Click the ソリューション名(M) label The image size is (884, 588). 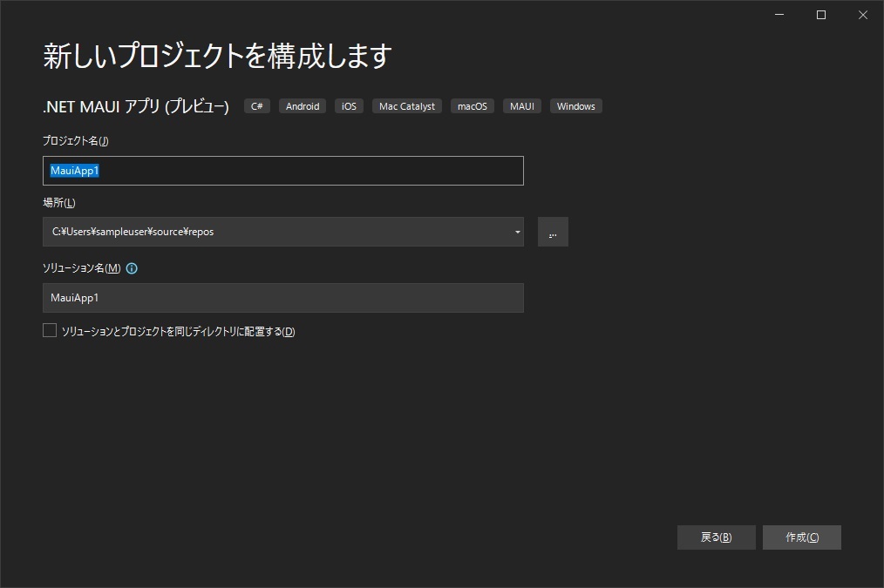click(x=82, y=268)
